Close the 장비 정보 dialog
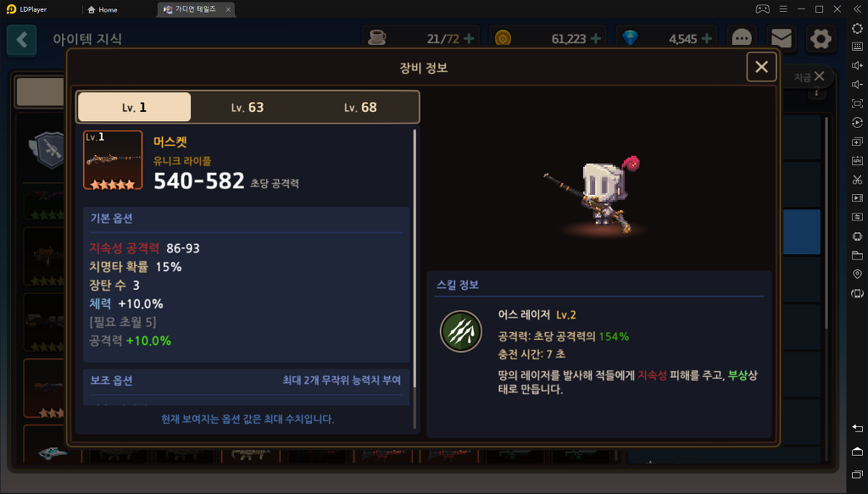The width and height of the screenshot is (868, 494). pos(761,67)
